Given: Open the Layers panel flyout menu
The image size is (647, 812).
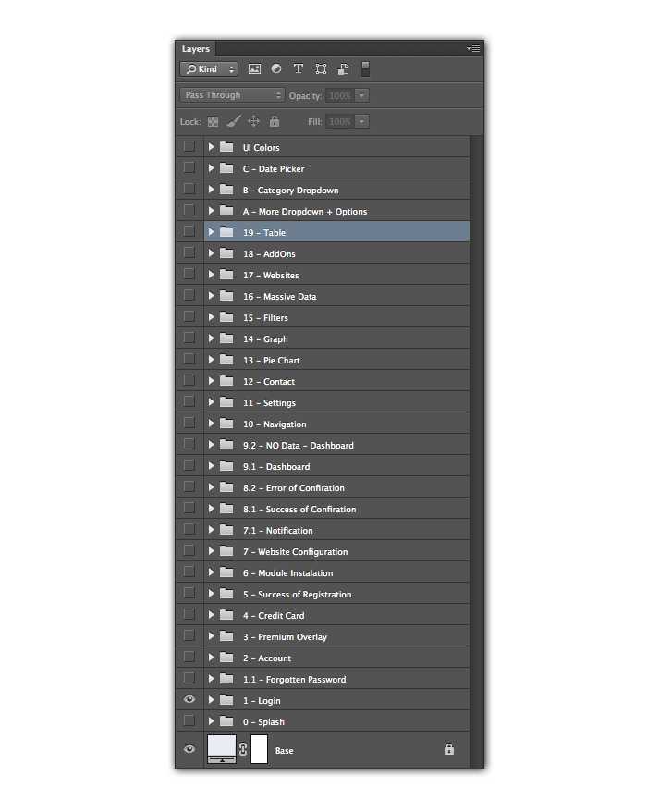Looking at the screenshot, I should click(x=474, y=48).
